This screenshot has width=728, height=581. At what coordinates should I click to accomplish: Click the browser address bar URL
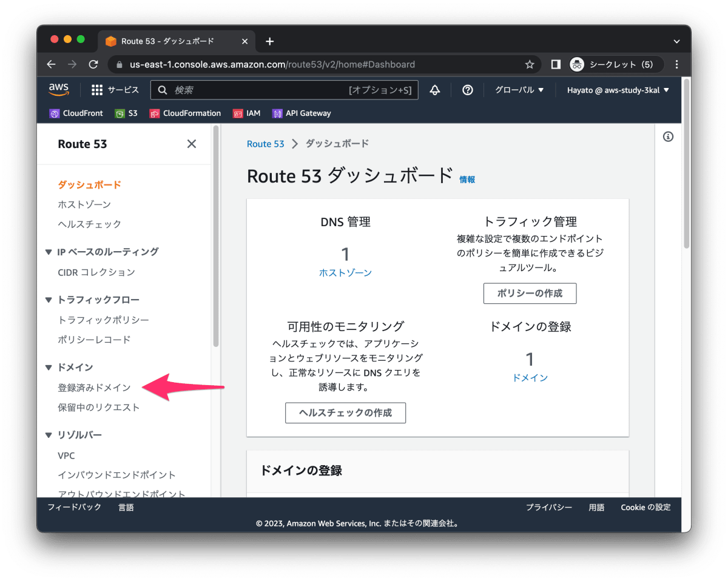click(272, 64)
